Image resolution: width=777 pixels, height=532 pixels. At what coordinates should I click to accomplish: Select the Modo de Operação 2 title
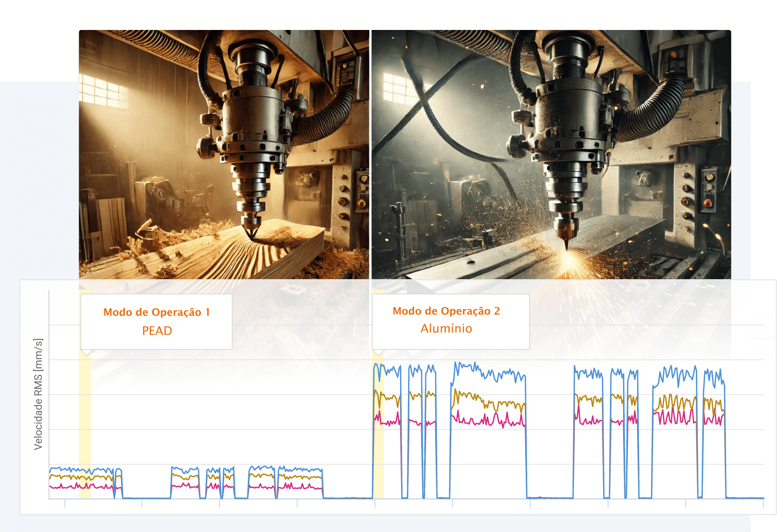[x=446, y=311]
